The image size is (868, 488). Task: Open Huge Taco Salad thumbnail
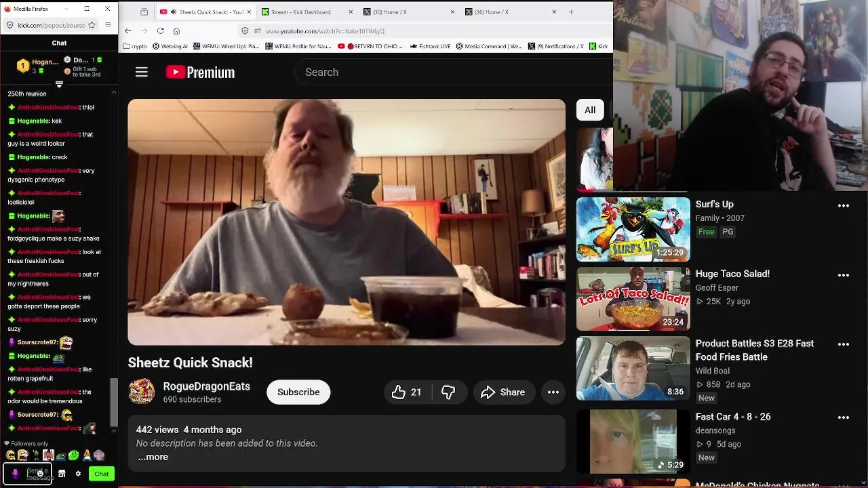click(633, 299)
